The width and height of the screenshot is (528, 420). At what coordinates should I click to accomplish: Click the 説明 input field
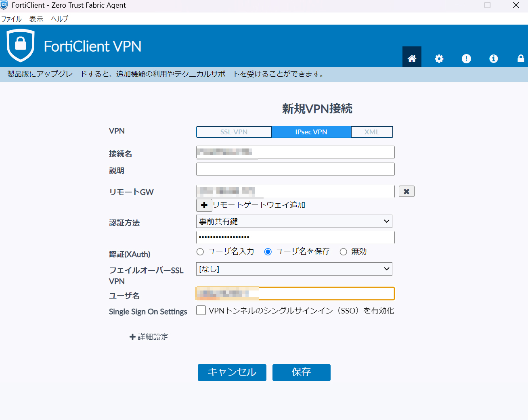[x=295, y=169]
